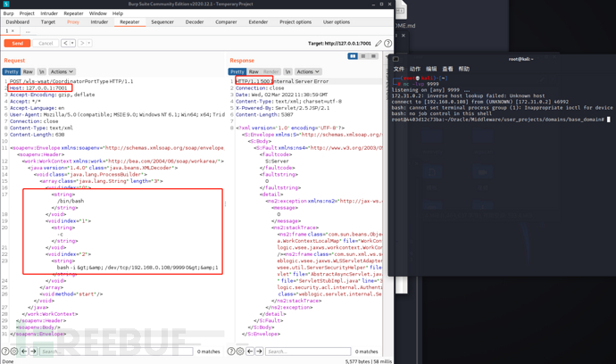Select the side-by-side layout icon
The image size is (616, 364).
353,56
